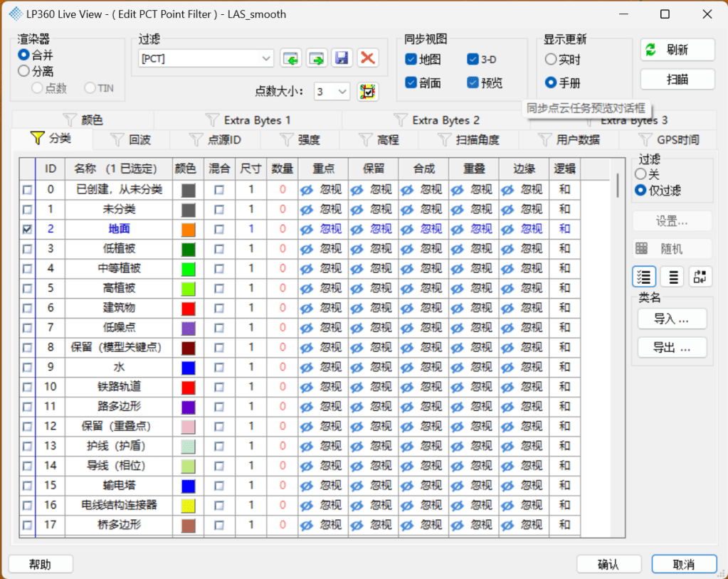The height and width of the screenshot is (579, 728).
Task: Save the filter with the floppy disk icon
Action: click(342, 58)
